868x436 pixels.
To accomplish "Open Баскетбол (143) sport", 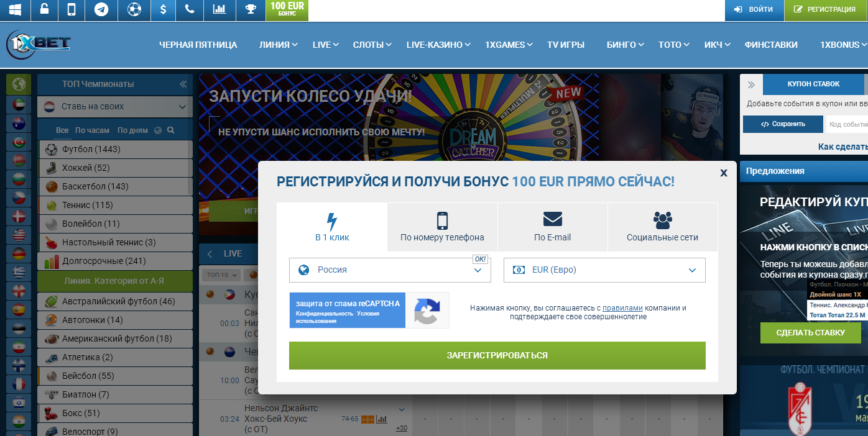I will tap(115, 186).
